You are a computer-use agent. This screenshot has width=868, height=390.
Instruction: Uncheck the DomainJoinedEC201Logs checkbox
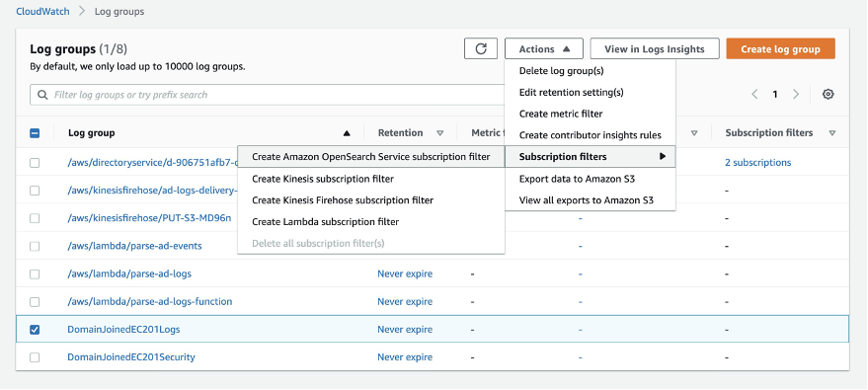(x=35, y=329)
